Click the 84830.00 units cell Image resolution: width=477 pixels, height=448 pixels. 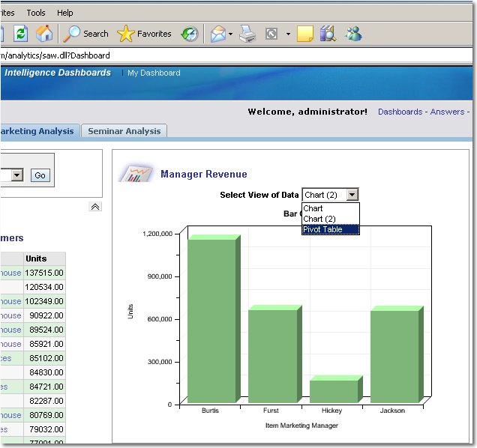coord(44,372)
